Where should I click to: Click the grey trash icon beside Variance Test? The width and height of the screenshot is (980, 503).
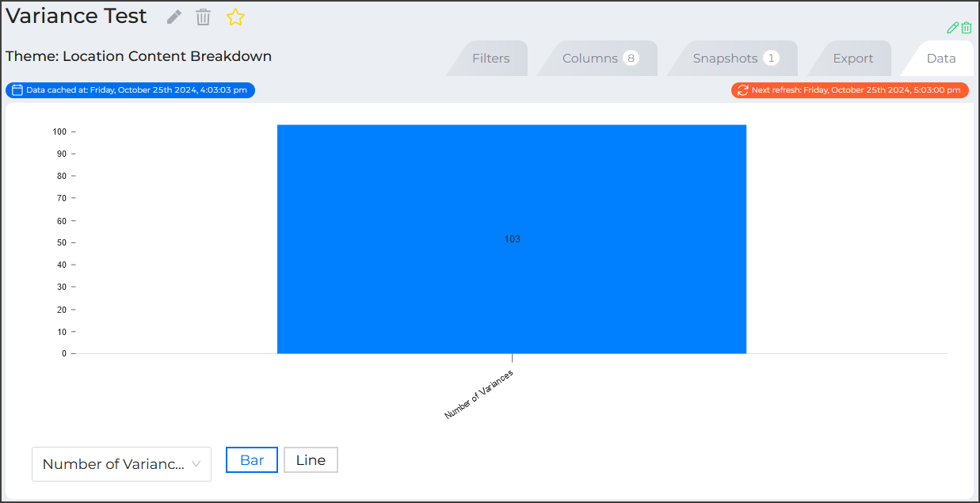pyautogui.click(x=204, y=17)
